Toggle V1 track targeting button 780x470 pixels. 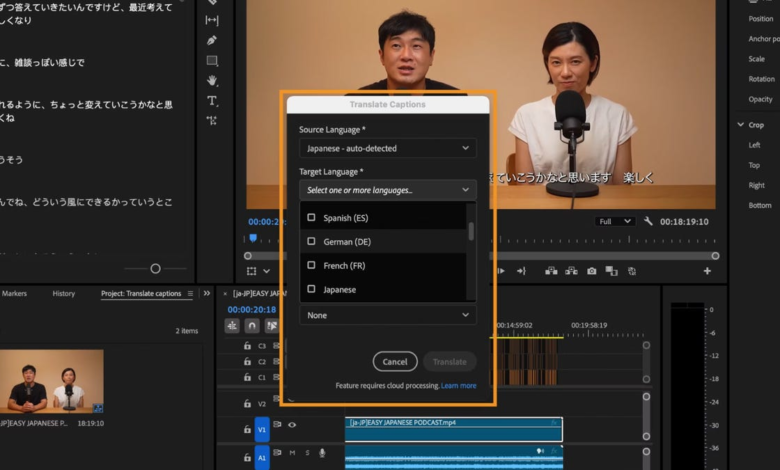(x=262, y=429)
